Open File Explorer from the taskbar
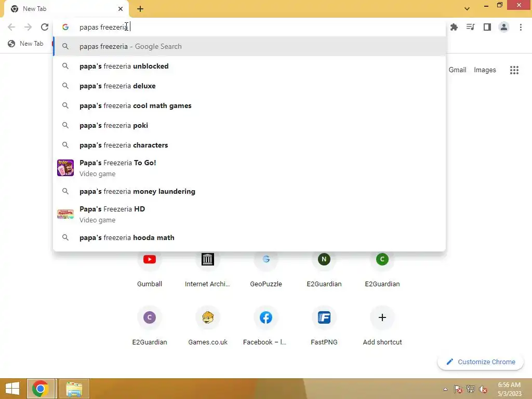Screen dimensions: 532x399 (74, 389)
